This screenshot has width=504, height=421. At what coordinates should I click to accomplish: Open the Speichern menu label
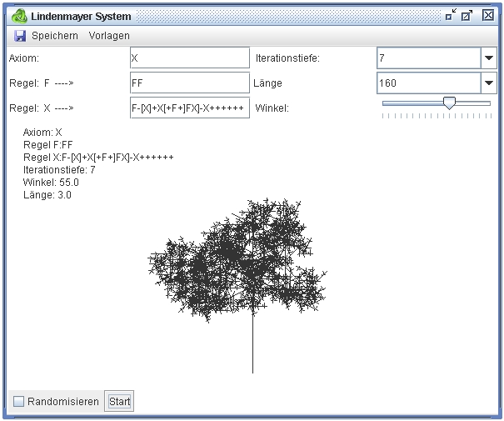55,36
